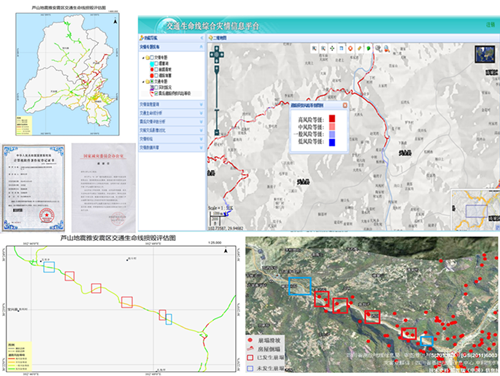Toggle the top folder checkbox in layer tree
This screenshot has height=376, width=500.
point(152,58)
